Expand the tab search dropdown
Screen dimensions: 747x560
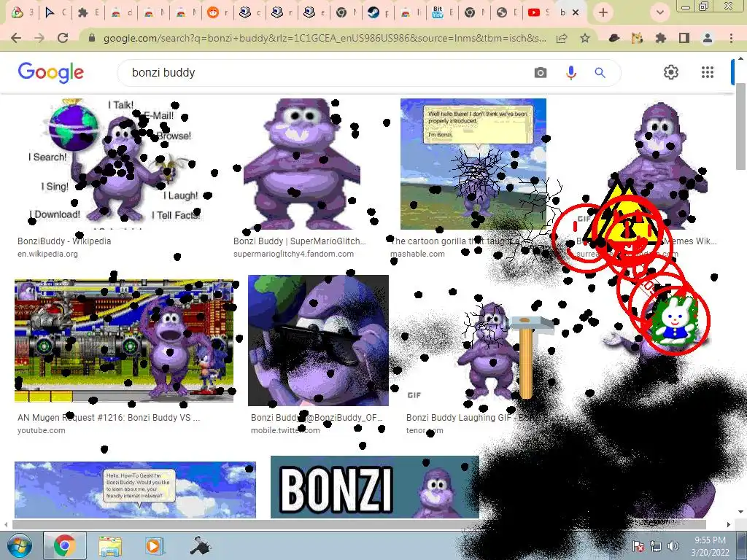point(659,12)
